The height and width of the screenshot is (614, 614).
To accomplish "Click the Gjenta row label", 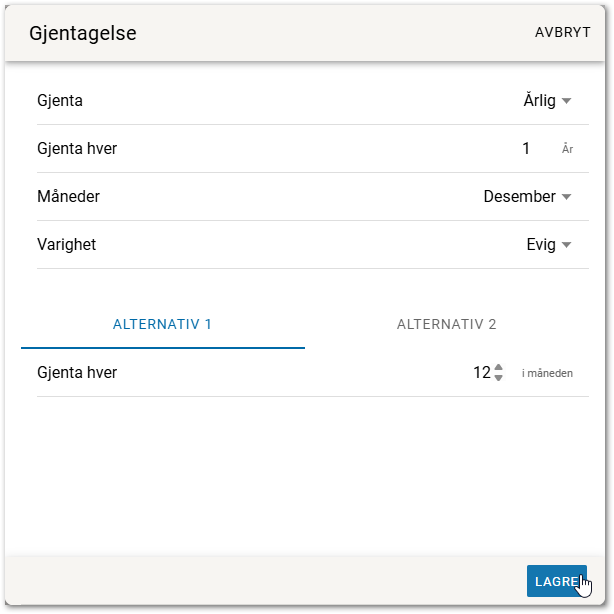I will (60, 101).
